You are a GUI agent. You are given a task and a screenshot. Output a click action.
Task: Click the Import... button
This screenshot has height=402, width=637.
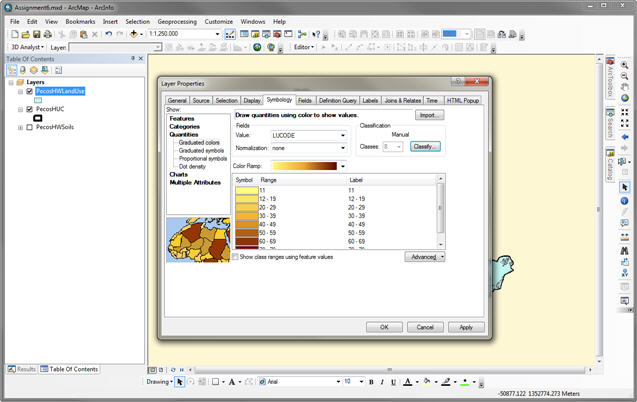429,115
